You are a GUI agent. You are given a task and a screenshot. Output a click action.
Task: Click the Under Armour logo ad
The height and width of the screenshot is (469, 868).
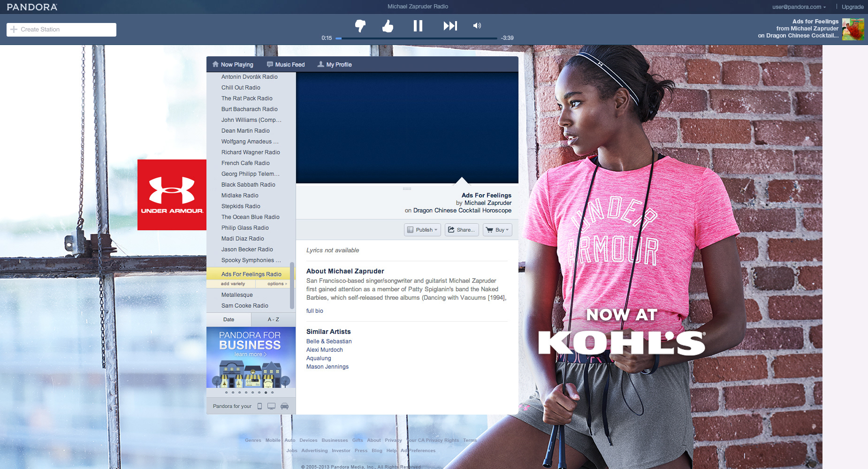(x=172, y=195)
